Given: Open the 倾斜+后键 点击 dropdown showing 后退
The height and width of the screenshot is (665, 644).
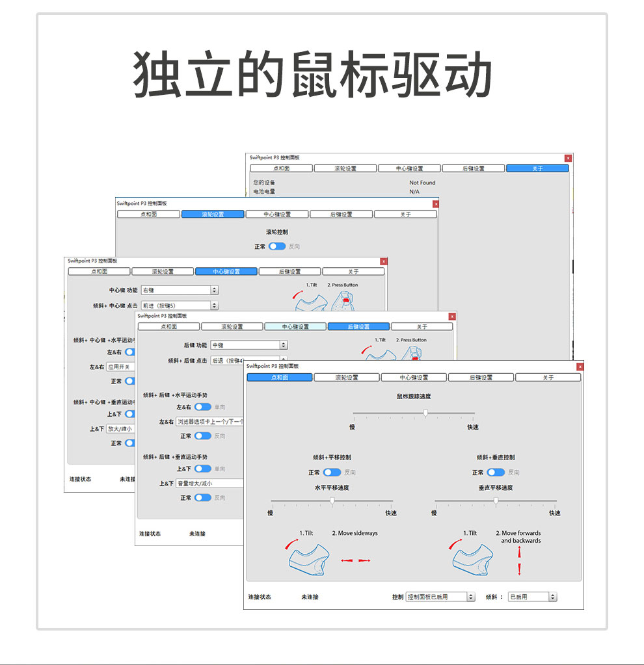Looking at the screenshot, I should point(249,361).
